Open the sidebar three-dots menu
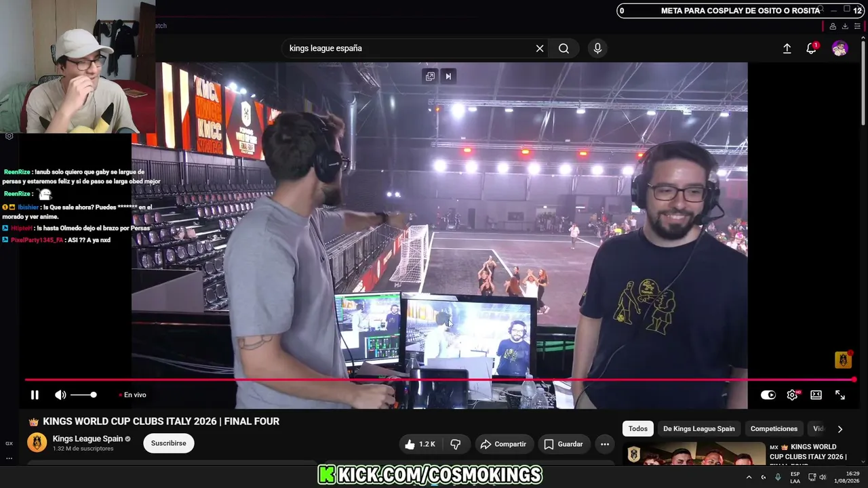Viewport: 868px width, 488px height. [x=9, y=458]
